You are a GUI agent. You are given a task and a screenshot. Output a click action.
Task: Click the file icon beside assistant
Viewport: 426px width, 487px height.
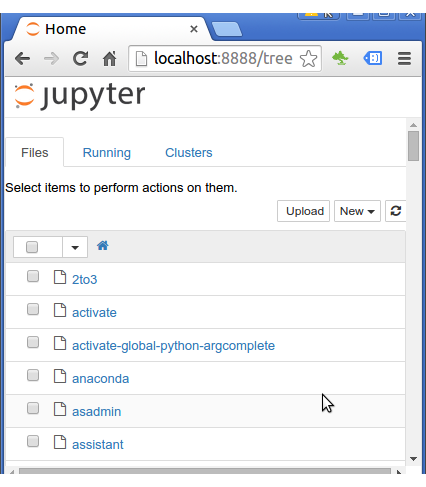[60, 442]
